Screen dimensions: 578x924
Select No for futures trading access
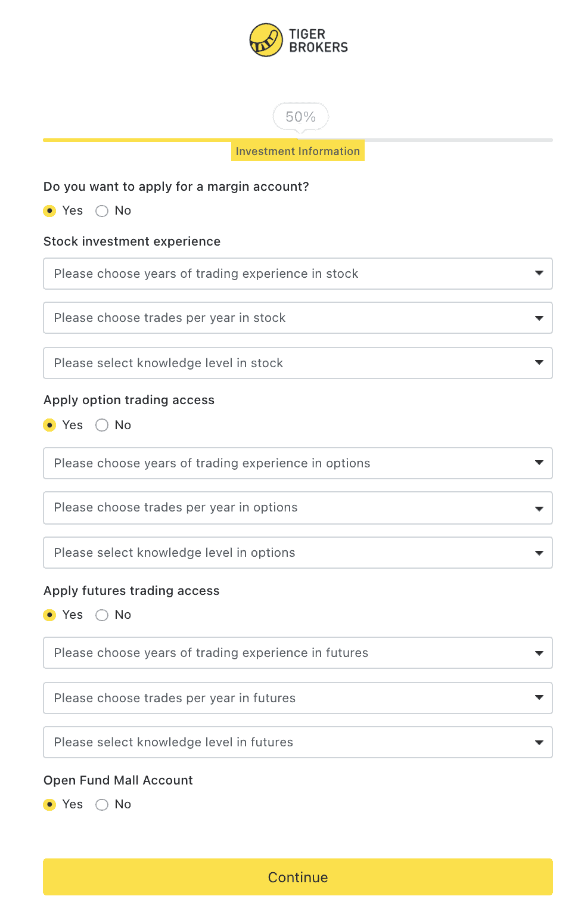click(x=102, y=615)
